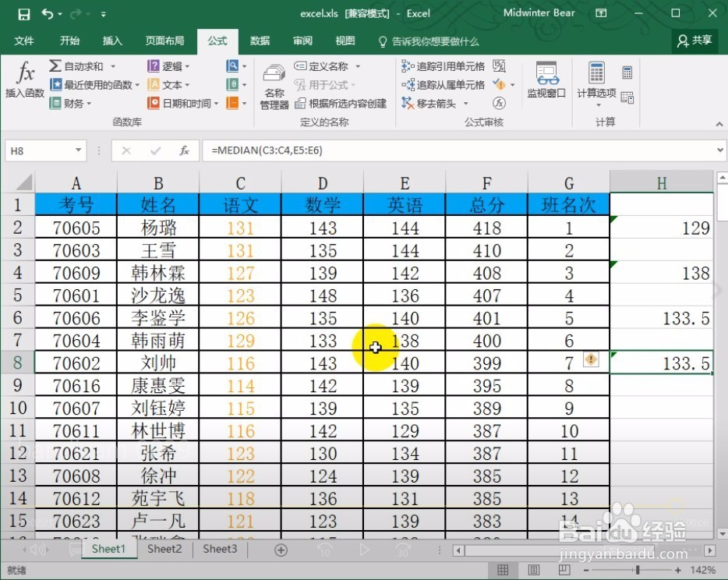The image size is (728, 580).
Task: Click the Tell Me search box
Action: 429,41
